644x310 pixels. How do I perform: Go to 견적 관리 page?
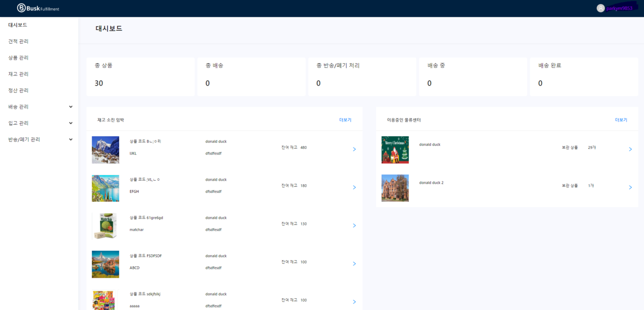19,41
